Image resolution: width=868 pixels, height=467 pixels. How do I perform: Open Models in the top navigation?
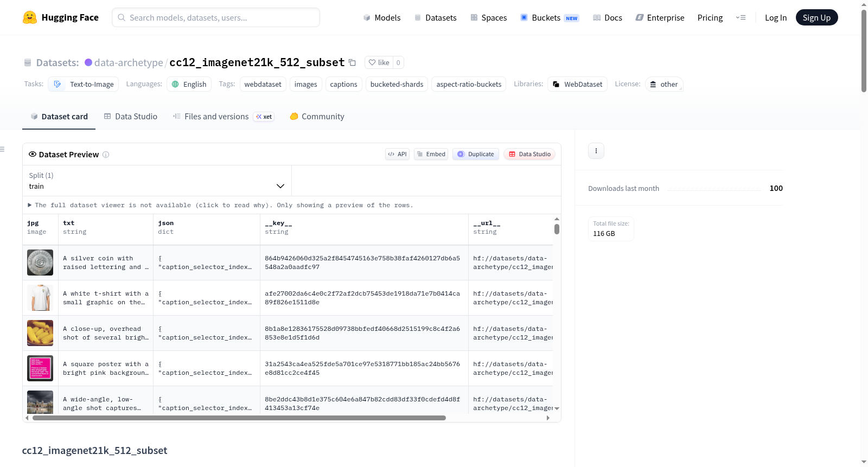click(382, 17)
